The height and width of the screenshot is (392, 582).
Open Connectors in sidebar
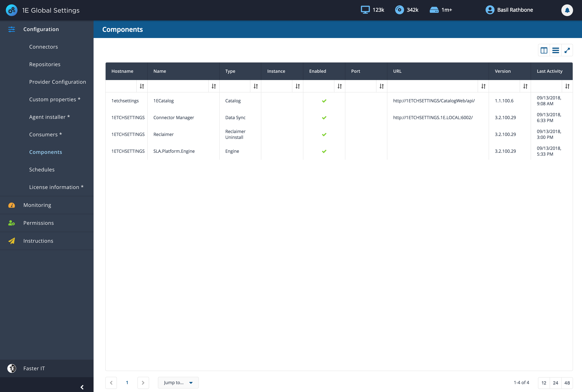click(x=43, y=47)
